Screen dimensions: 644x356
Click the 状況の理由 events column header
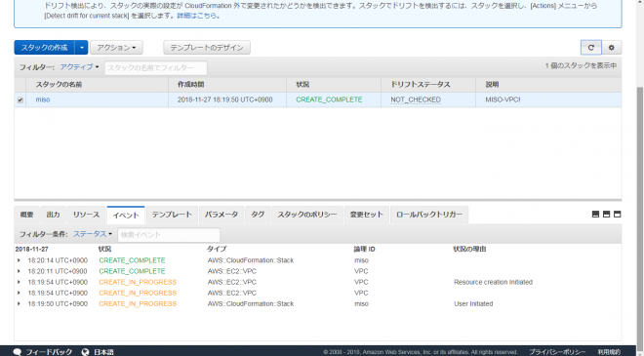click(469, 250)
